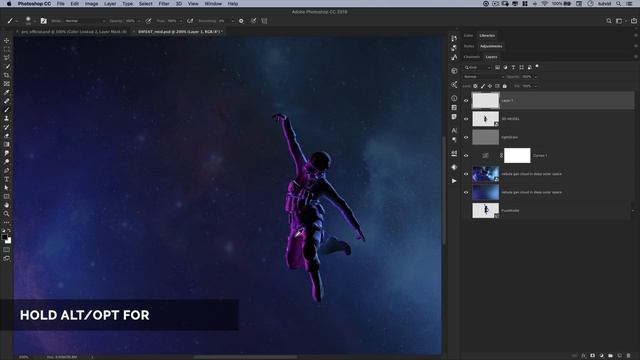Screen dimensions: 640x360
Task: Select the Lasso tool
Action: click(7, 58)
